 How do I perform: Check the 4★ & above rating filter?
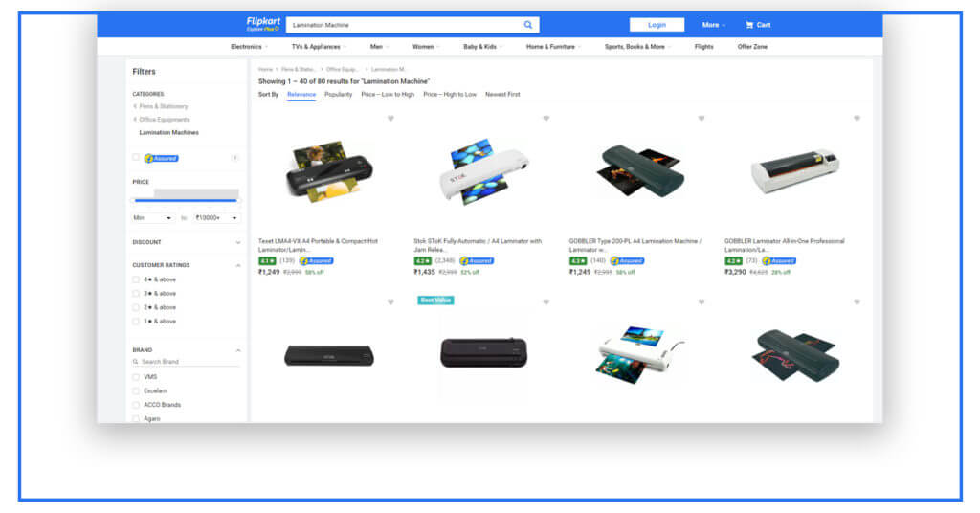(x=136, y=279)
